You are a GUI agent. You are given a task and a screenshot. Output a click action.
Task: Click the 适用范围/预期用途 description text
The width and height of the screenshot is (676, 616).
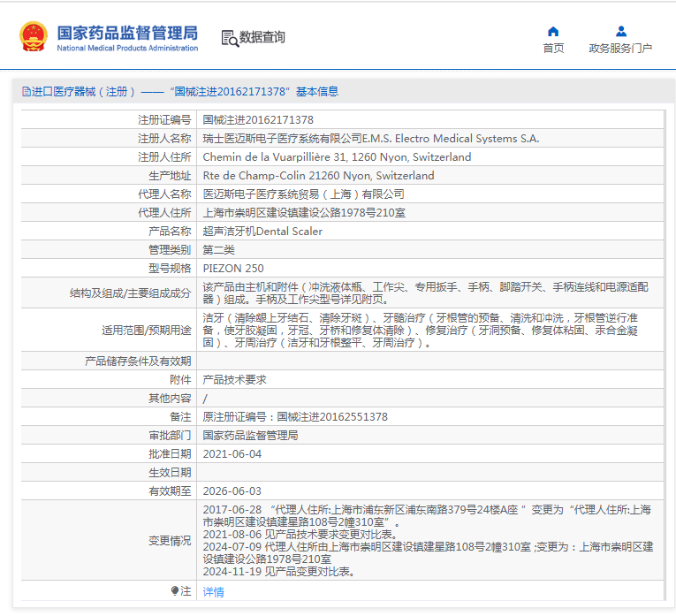pyautogui.click(x=421, y=331)
